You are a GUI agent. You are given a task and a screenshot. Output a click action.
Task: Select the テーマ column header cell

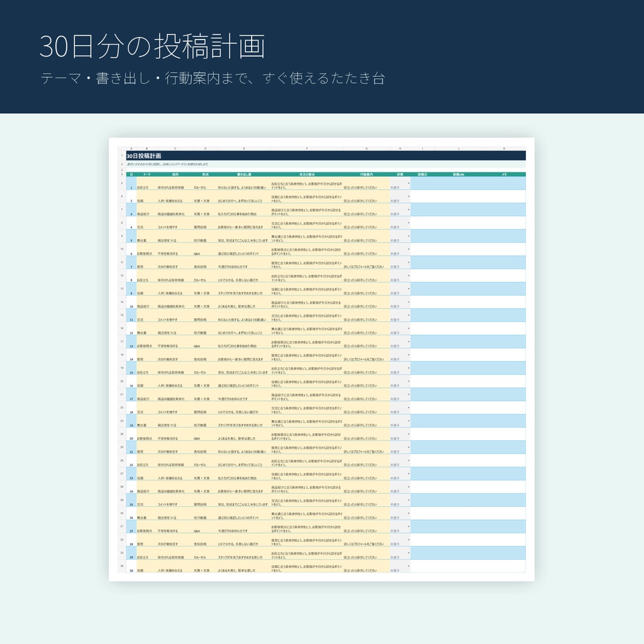147,175
